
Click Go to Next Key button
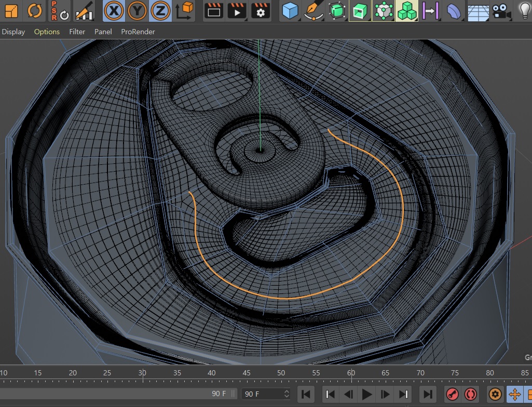pyautogui.click(x=403, y=394)
